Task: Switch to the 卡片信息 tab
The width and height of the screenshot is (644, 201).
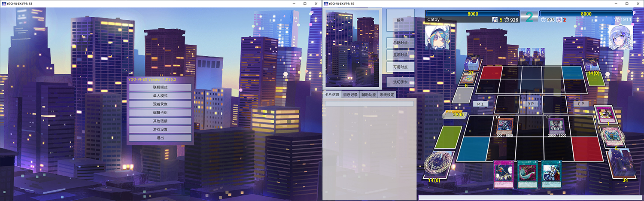Action: (x=332, y=94)
